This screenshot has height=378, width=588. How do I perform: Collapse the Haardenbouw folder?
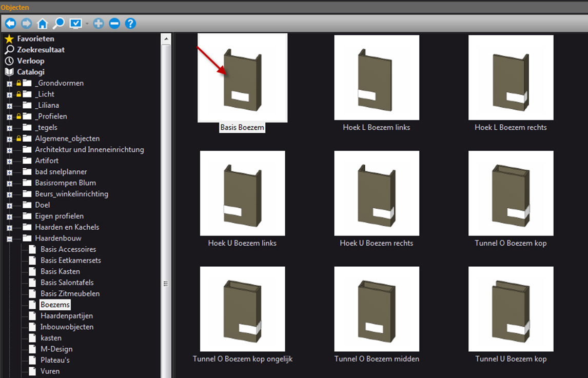[x=9, y=238]
